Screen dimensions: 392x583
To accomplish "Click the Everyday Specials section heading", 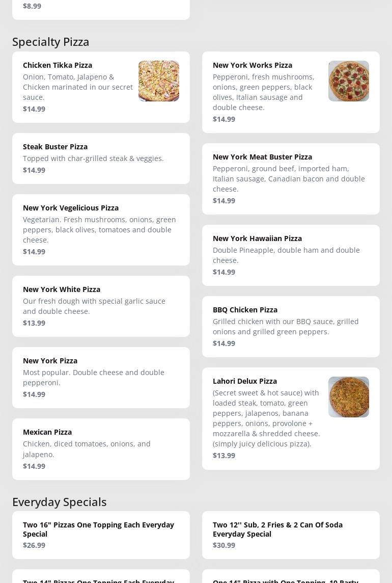I will tap(60, 502).
